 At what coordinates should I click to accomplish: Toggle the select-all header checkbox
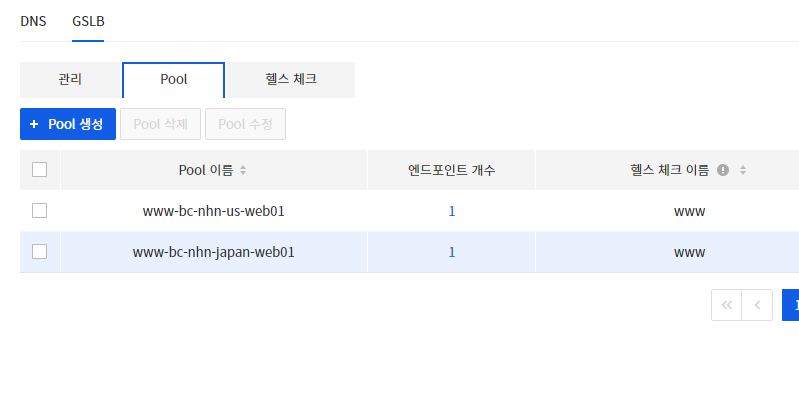[x=39, y=170]
